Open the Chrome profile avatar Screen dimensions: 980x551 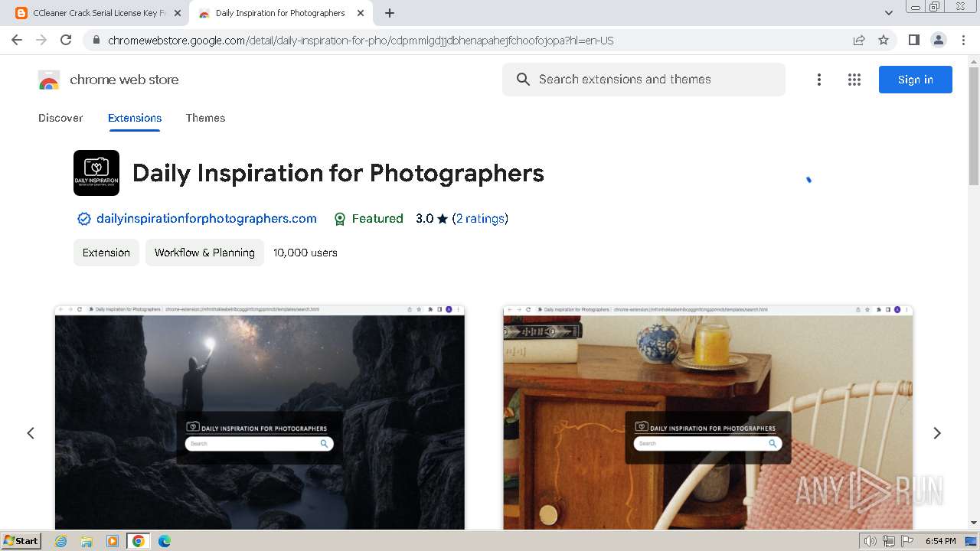939,40
